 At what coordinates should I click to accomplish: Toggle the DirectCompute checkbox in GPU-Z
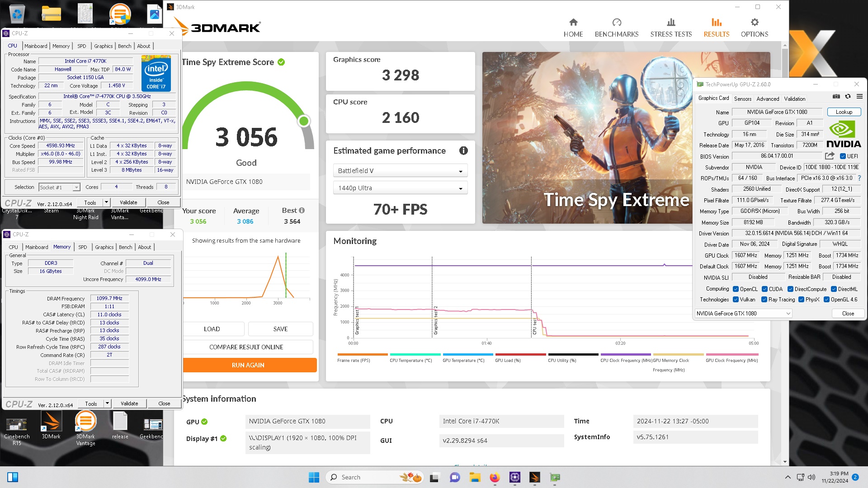790,289
